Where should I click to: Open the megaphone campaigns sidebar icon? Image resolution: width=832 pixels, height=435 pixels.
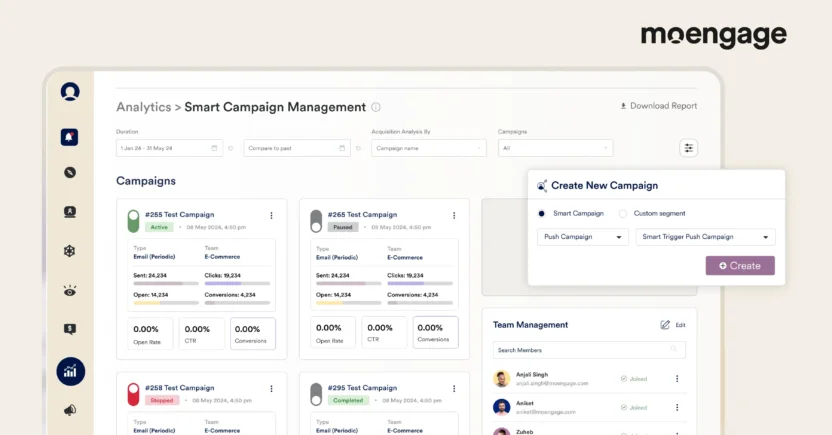[70, 410]
